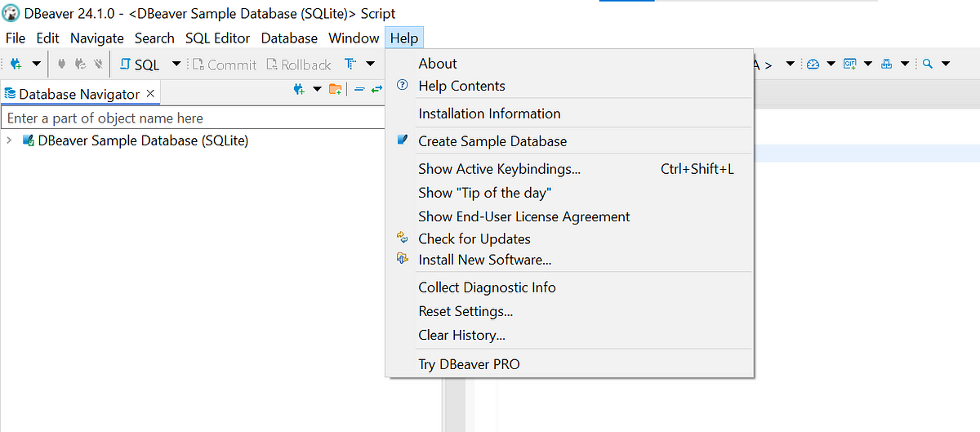980x432 pixels.
Task: Open the transaction mode dropdown arrow
Action: (x=370, y=64)
